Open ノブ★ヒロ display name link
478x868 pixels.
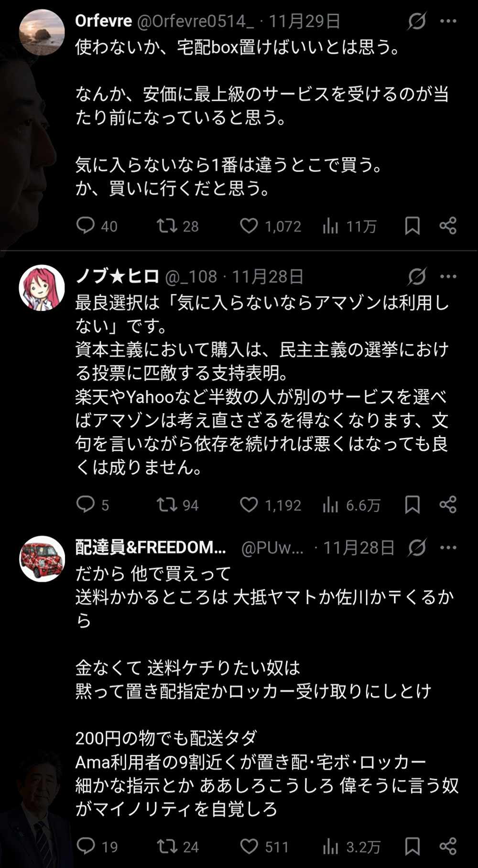(x=117, y=276)
